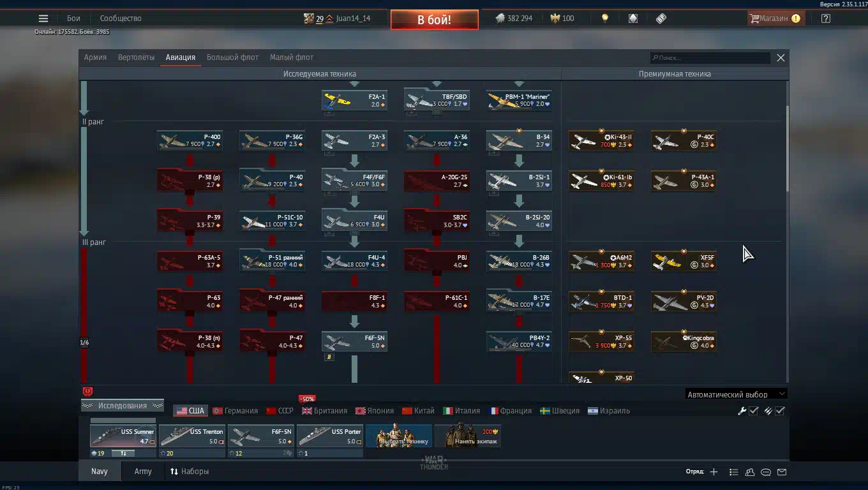This screenshot has height=490, width=868.
Task: Select the Япония nation
Action: click(x=375, y=411)
